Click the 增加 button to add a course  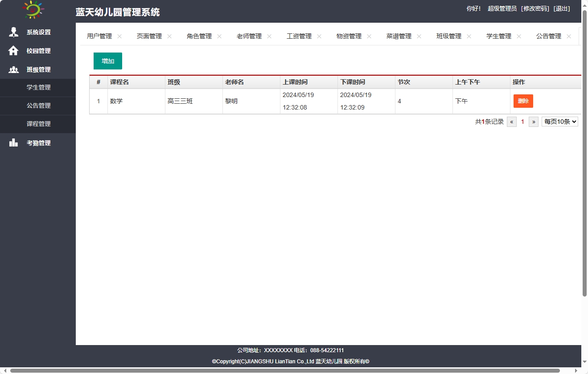coord(107,61)
